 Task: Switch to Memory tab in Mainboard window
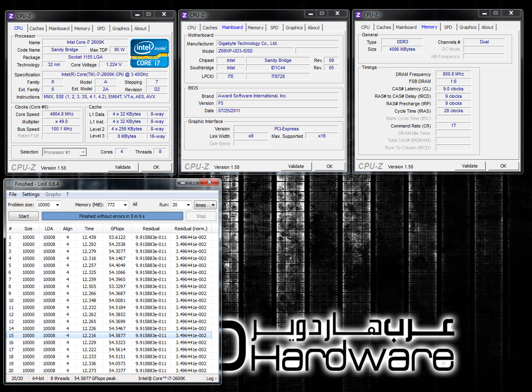[x=255, y=28]
